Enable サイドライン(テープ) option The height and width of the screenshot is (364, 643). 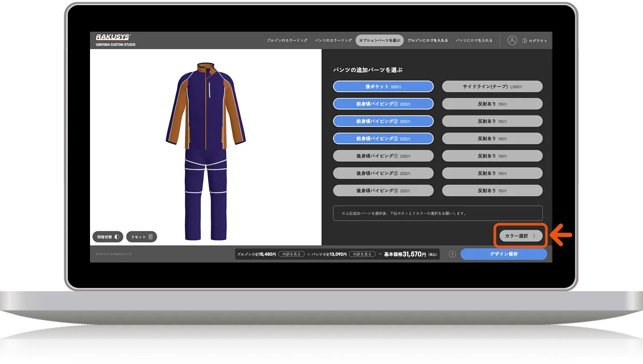point(492,87)
